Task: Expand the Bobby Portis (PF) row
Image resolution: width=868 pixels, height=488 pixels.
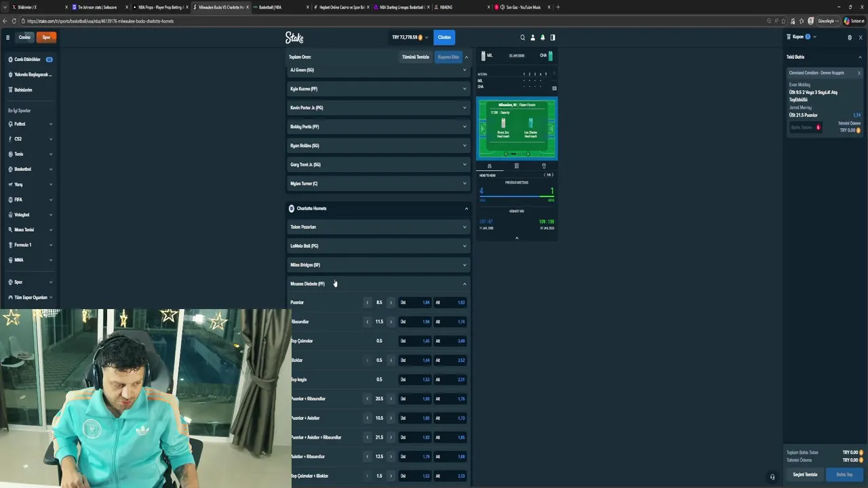Action: coord(378,127)
